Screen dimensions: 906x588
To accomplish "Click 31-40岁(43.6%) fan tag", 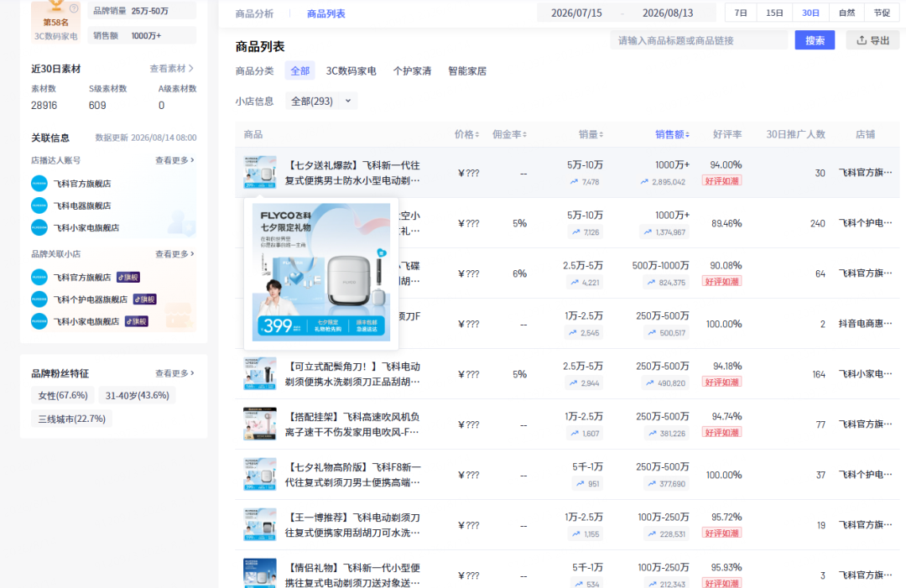I will coord(138,396).
